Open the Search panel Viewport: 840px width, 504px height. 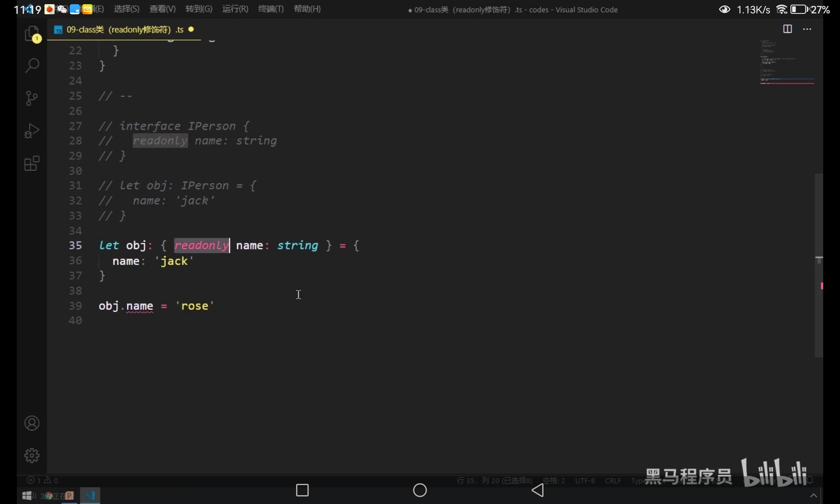point(32,66)
